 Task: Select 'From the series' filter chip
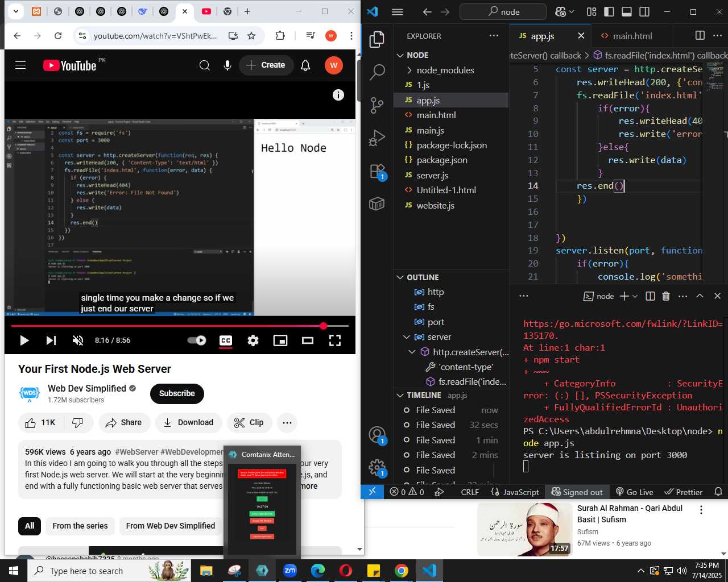point(80,526)
